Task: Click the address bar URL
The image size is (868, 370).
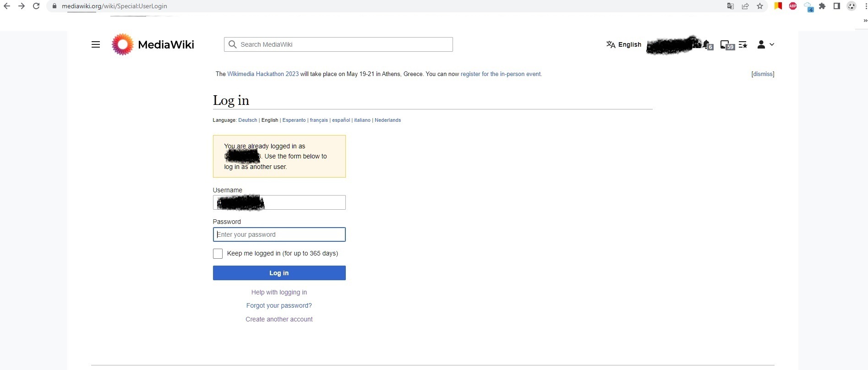Action: pos(115,6)
